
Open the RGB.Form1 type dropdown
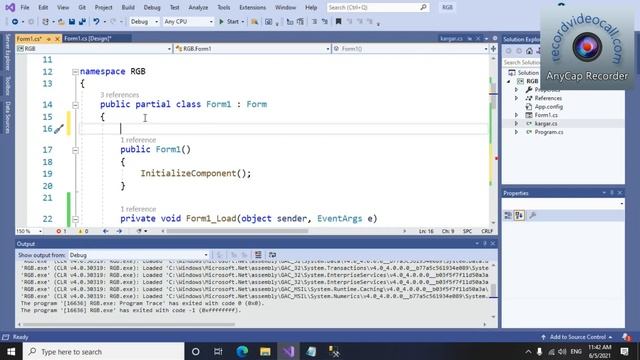[252, 49]
